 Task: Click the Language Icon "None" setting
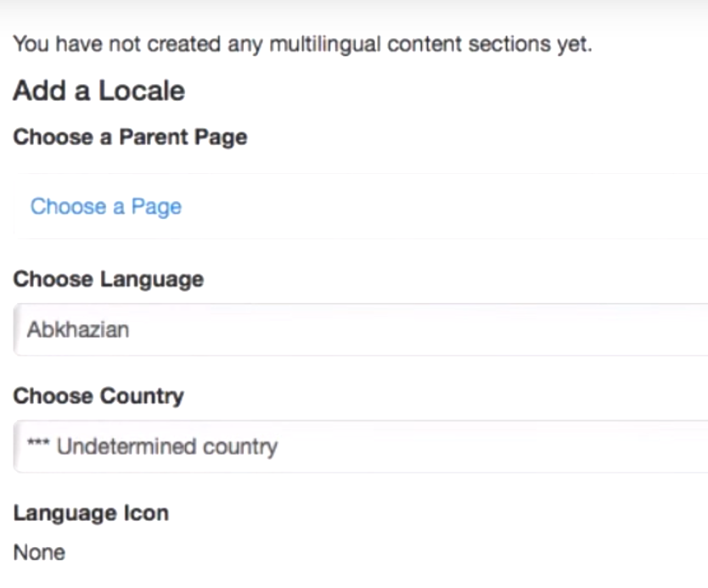coord(39,552)
